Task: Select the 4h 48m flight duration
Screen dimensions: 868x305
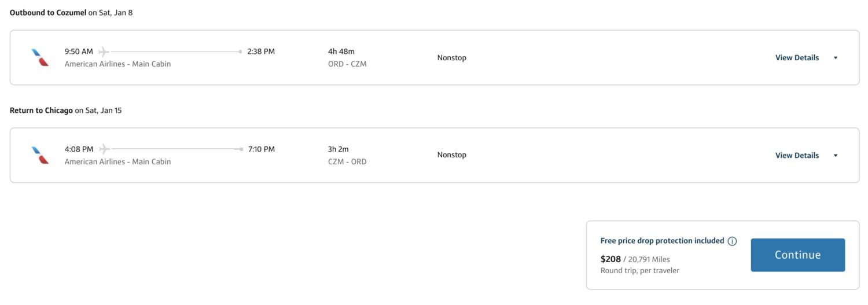Action: [341, 52]
